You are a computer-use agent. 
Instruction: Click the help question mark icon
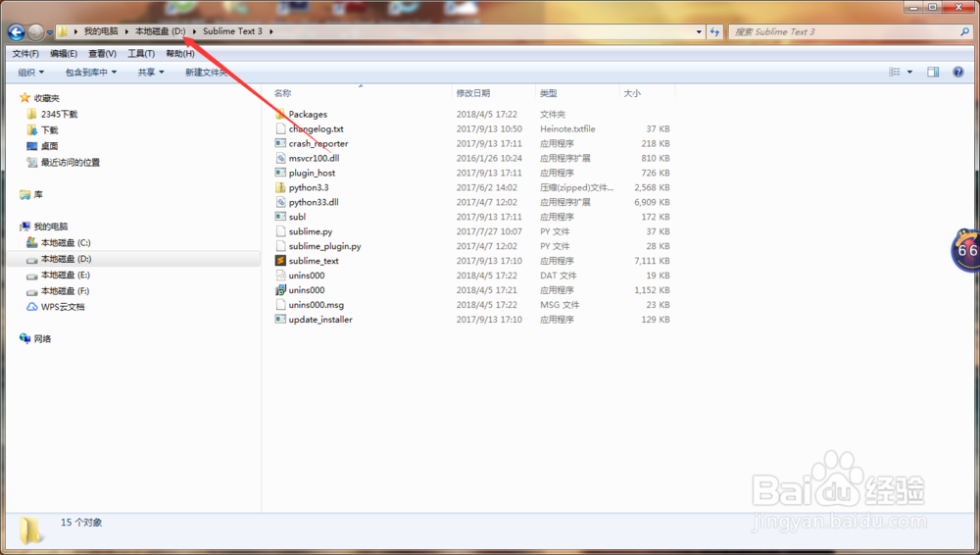click(x=958, y=72)
